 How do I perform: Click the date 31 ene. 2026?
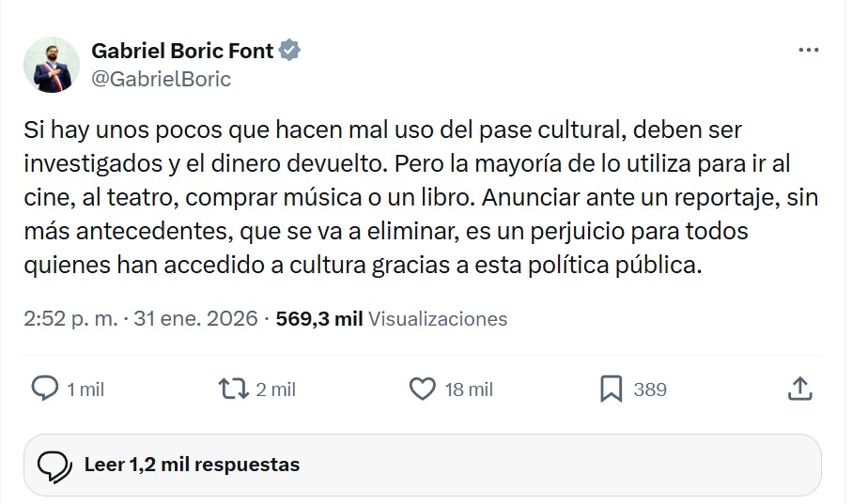click(x=195, y=318)
